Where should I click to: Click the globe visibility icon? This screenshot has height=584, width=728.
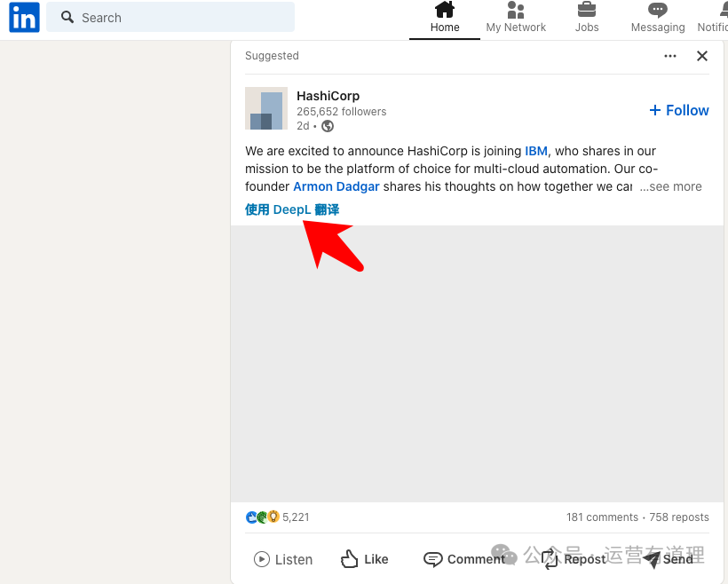point(328,126)
